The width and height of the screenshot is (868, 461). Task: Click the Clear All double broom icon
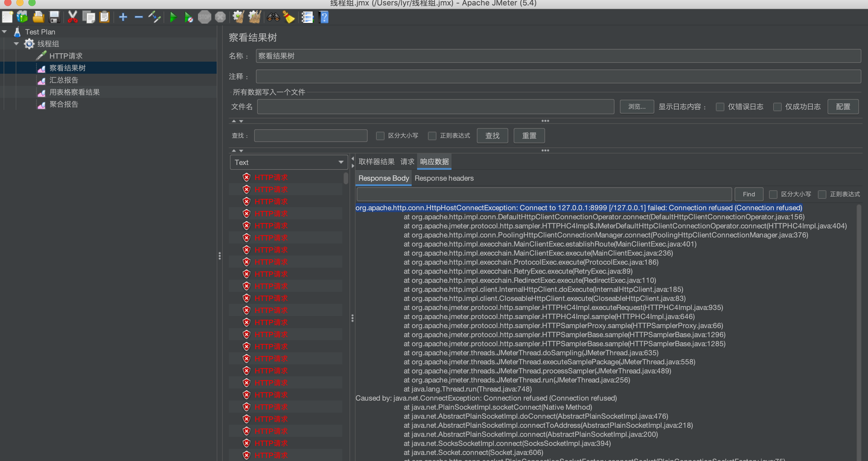click(255, 17)
